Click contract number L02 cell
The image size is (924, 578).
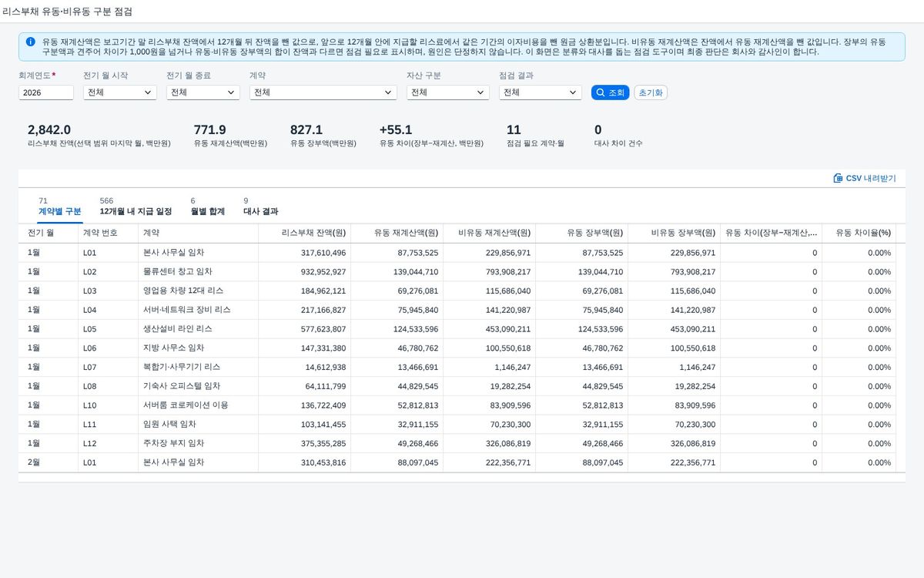[x=108, y=272]
